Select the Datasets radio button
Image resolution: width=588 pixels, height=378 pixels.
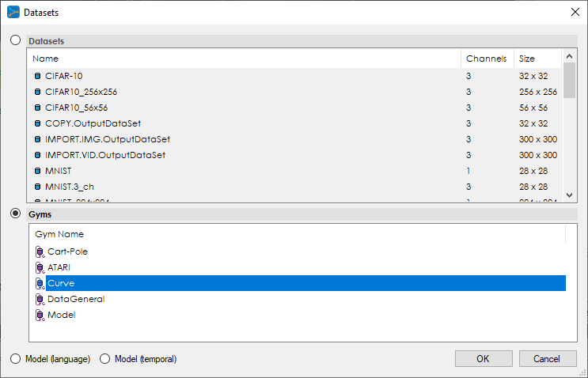[x=16, y=40]
